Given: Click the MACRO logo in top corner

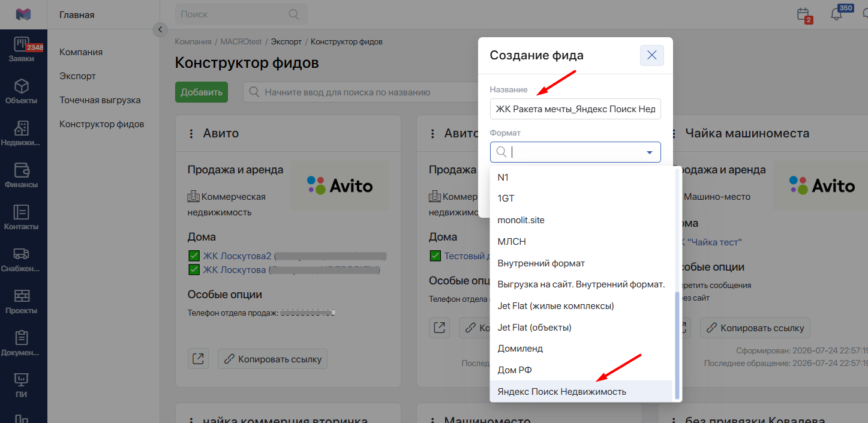Looking at the screenshot, I should coord(23,14).
